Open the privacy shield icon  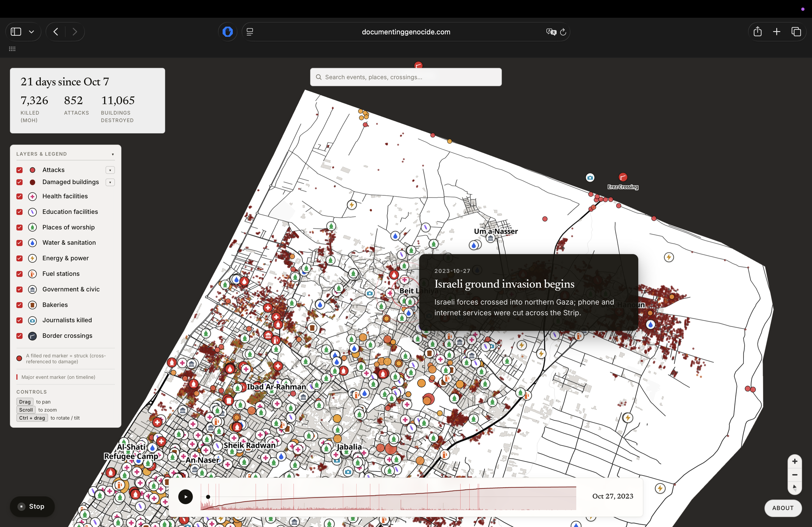(228, 32)
